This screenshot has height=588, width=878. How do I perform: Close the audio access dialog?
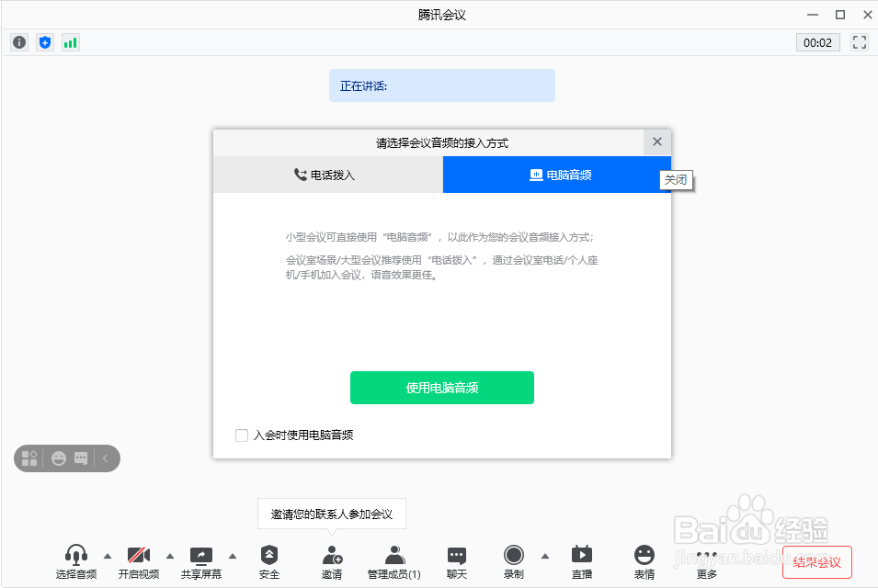657,142
